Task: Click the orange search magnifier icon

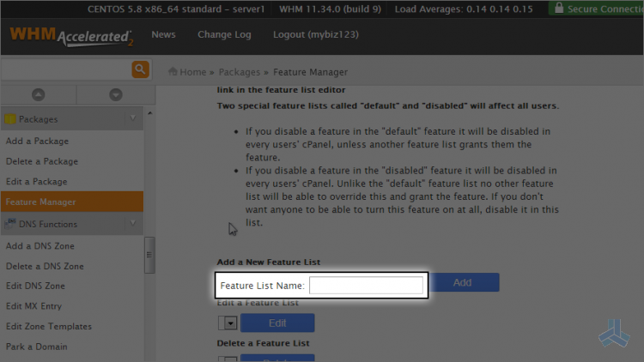Action: tap(140, 69)
